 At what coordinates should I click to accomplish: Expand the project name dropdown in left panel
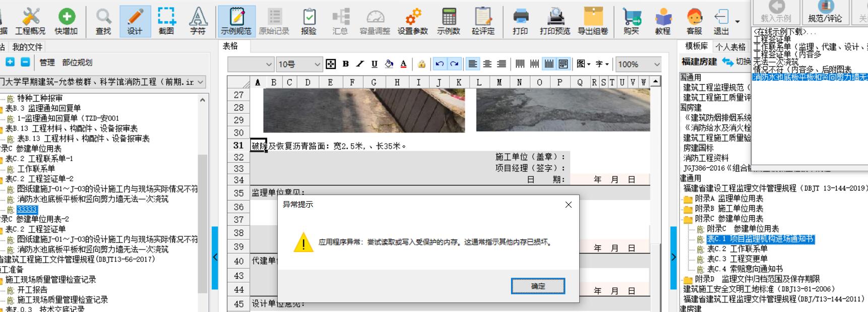click(x=200, y=82)
